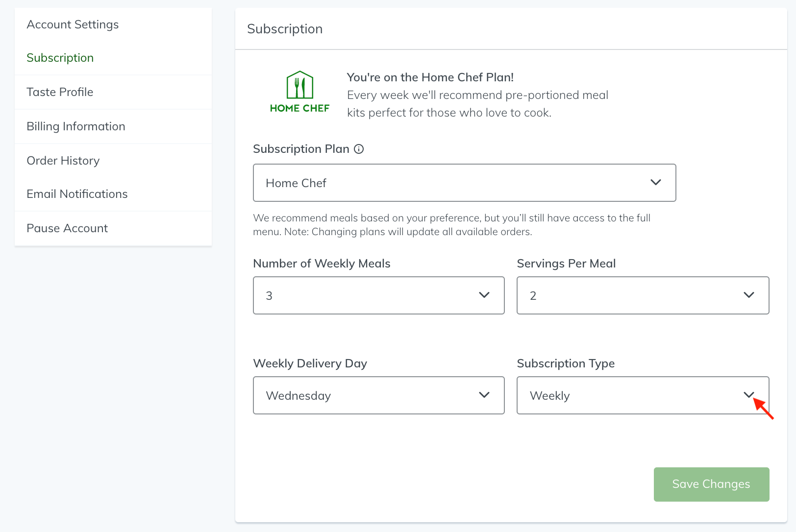The image size is (796, 532).
Task: Click the 'Weekly Delivery Day' label
Action: click(310, 363)
